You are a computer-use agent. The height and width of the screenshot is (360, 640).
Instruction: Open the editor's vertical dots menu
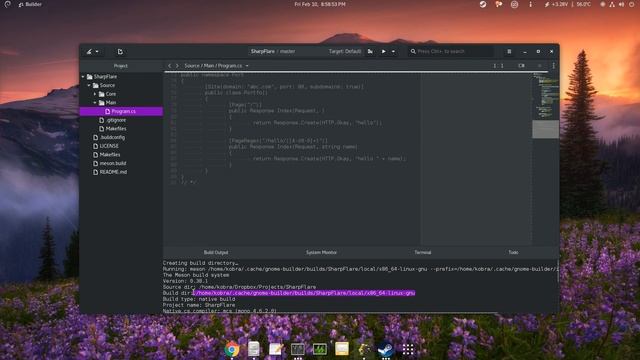coord(553,66)
